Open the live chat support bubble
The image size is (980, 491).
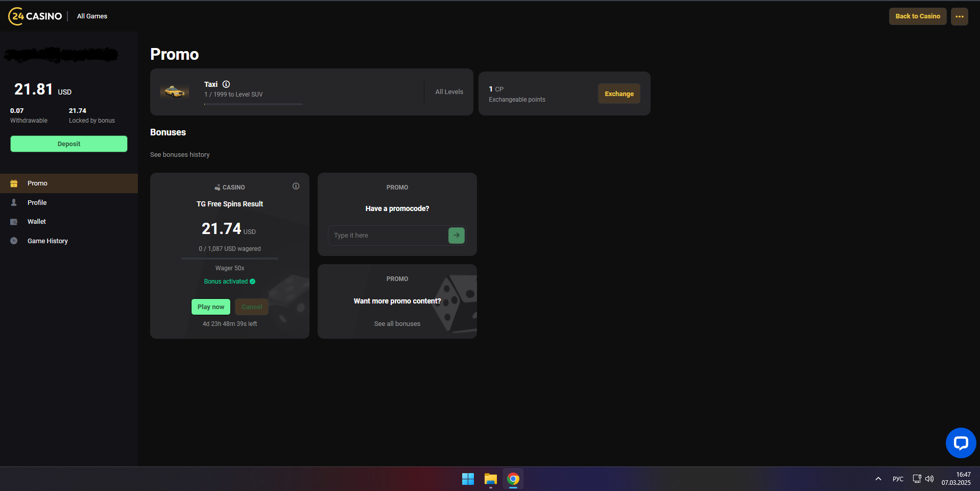pos(960,442)
